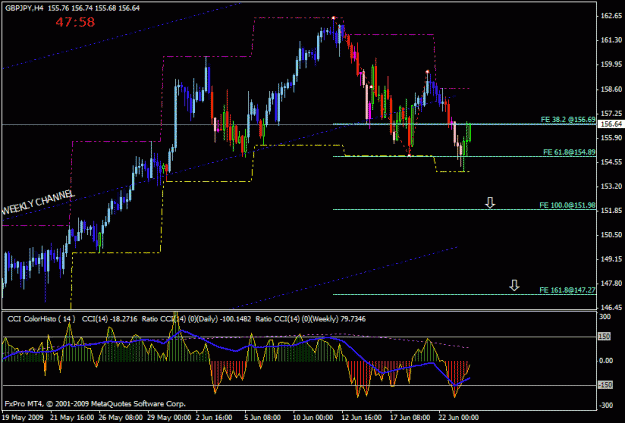Click the 162.65 price axis value
Screen dimensions: 625x423
coord(611,16)
